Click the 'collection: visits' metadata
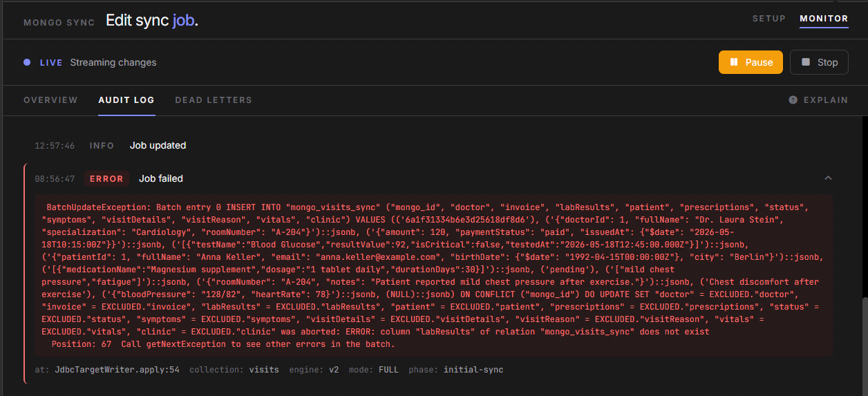The height and width of the screenshot is (396, 868). tap(234, 370)
